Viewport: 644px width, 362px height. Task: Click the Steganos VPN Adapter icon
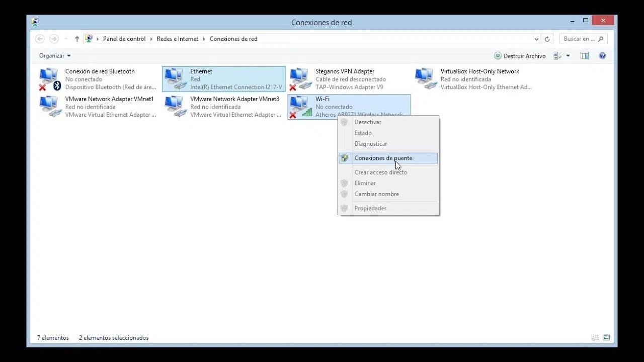(300, 79)
